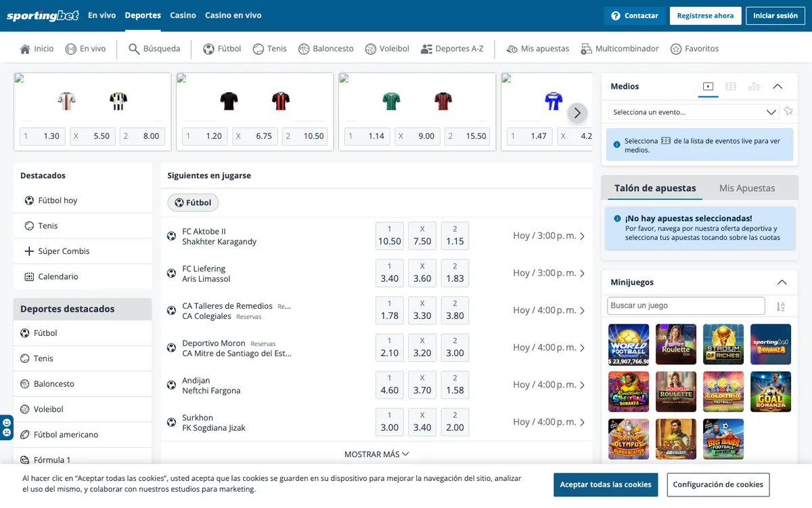Viewport: 812px width, 508px height.
Task: Select Voleibol in the sports toolbar
Action: tap(387, 49)
